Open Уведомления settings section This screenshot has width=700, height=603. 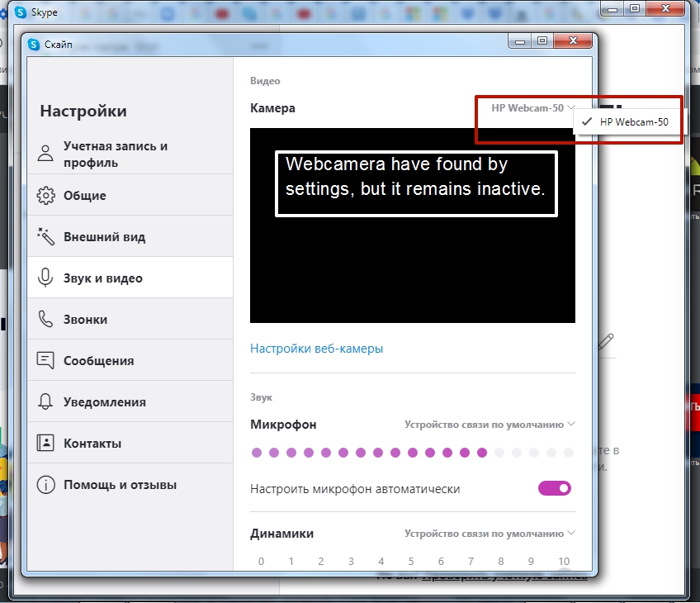click(x=130, y=402)
